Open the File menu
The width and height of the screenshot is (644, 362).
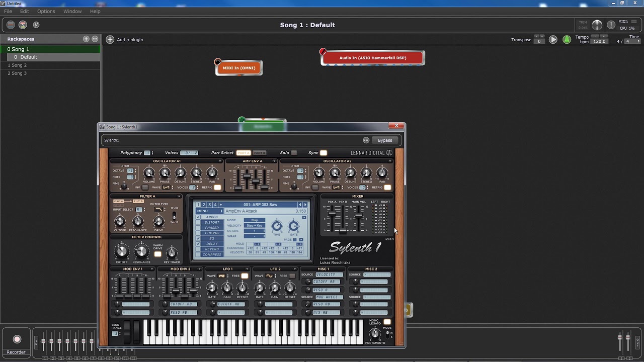click(x=8, y=11)
